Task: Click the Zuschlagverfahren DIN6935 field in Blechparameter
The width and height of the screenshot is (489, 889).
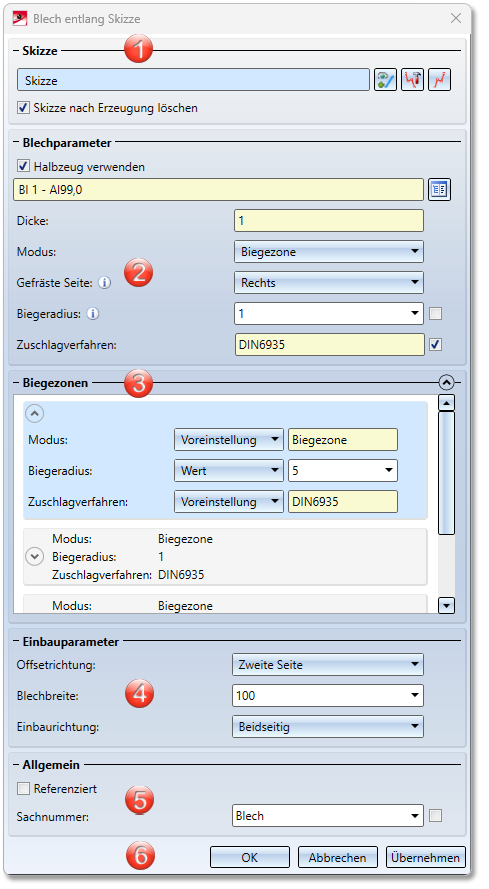Action: pyautogui.click(x=330, y=344)
